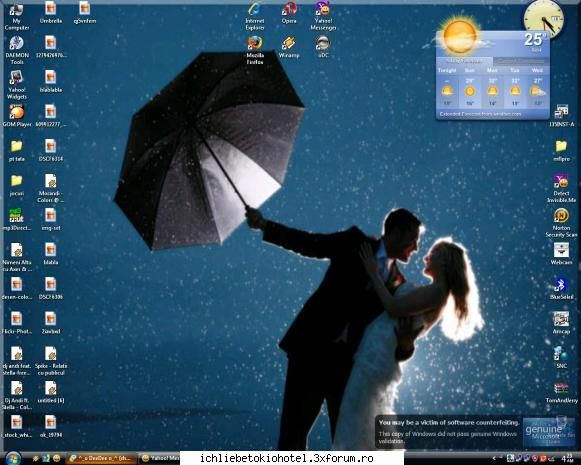Show hidden system tray icons arrow

[494, 459]
